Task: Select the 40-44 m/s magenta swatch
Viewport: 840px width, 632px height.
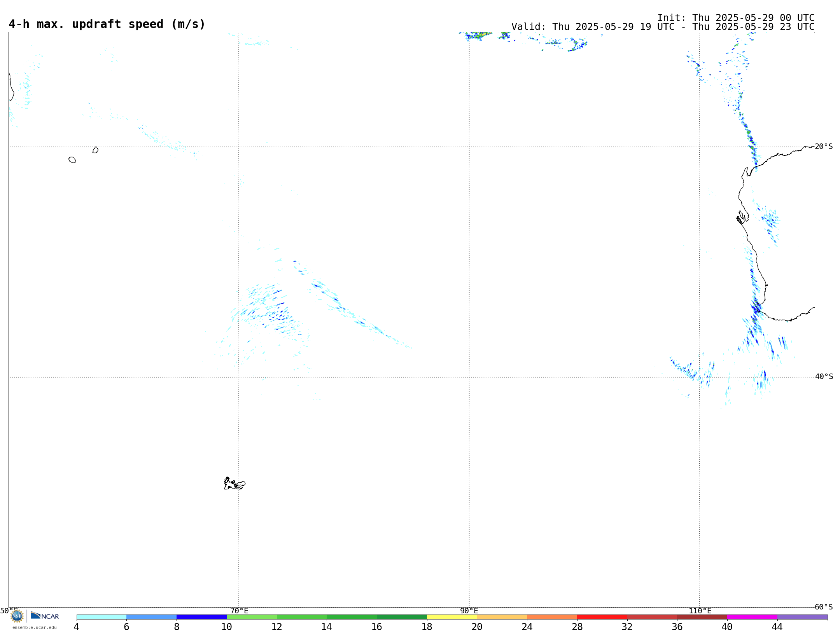Action: tap(752, 617)
